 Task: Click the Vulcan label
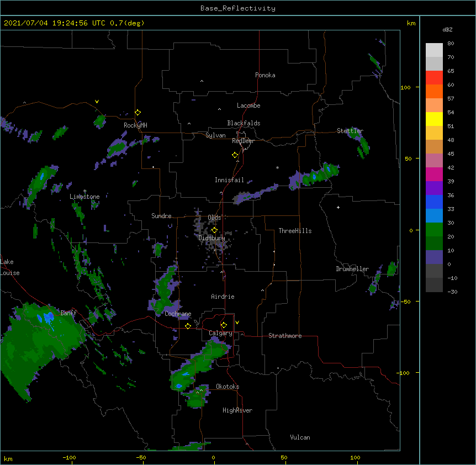[300, 437]
